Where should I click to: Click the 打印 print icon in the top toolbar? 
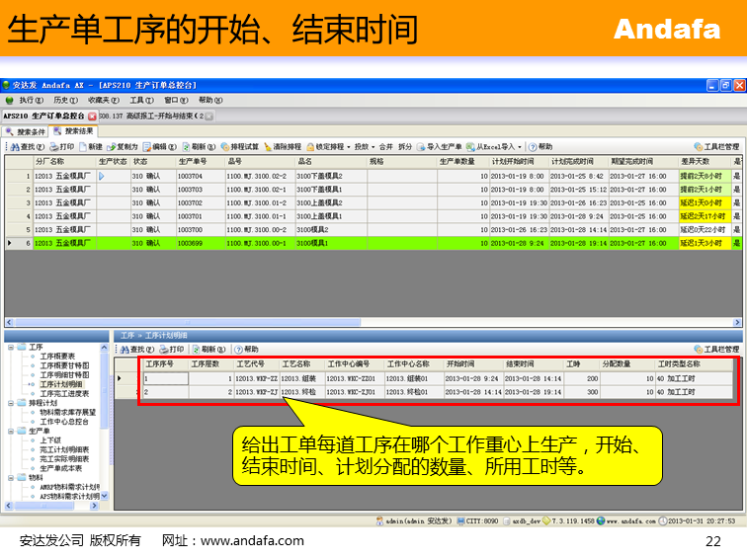[57, 146]
